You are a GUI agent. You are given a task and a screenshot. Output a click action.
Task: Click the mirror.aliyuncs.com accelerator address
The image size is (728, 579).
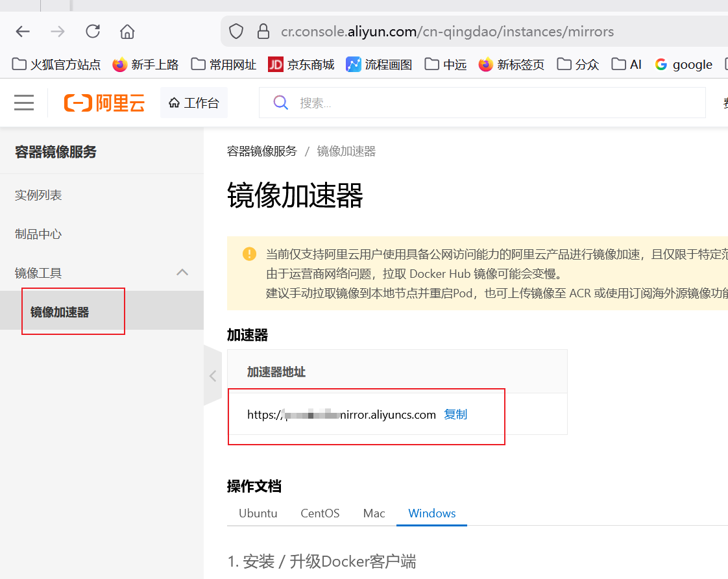point(341,415)
